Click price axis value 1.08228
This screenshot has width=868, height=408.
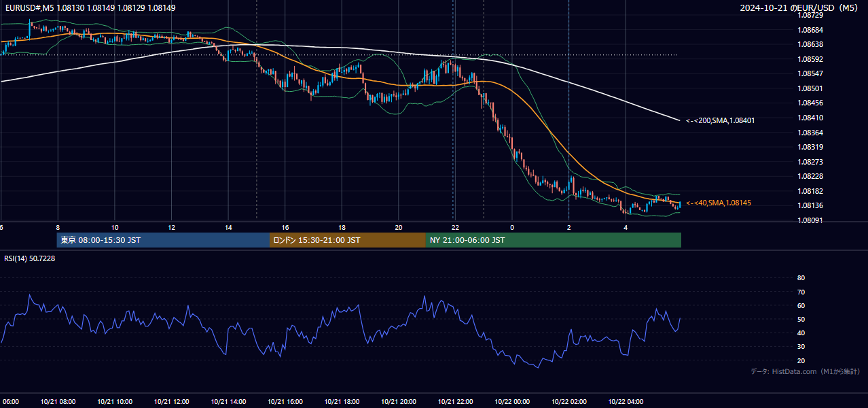tap(810, 176)
